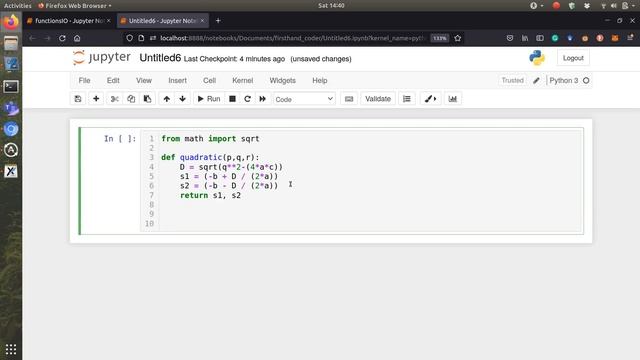Run the selected cell

click(209, 99)
